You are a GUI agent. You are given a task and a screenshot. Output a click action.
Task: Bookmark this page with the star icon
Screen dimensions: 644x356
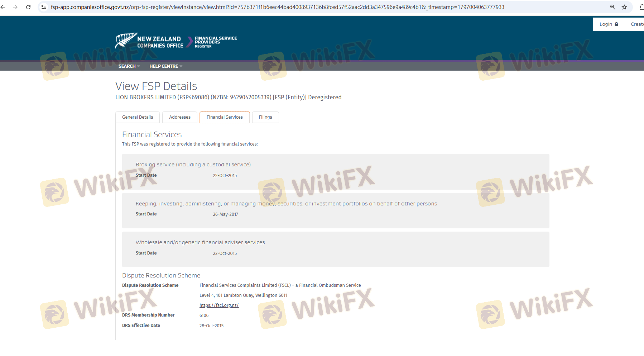pos(624,7)
